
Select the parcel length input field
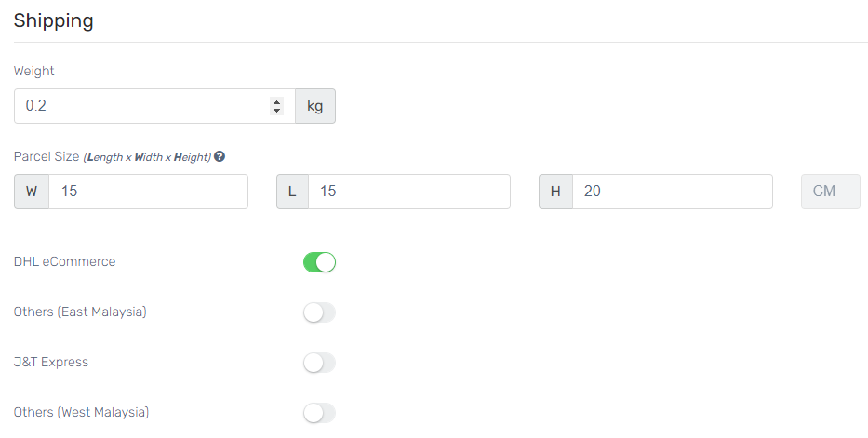409,192
